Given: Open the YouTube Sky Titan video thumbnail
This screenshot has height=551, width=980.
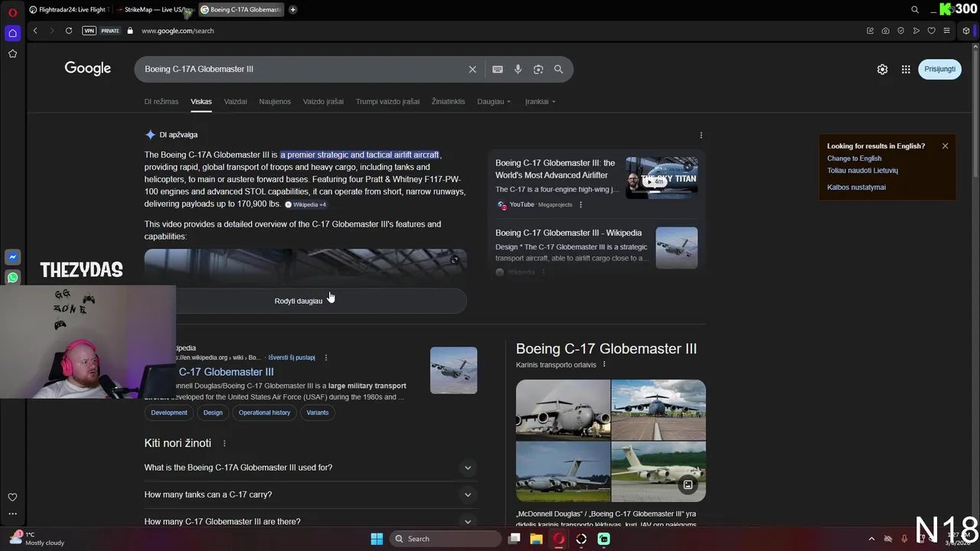Looking at the screenshot, I should point(661,178).
